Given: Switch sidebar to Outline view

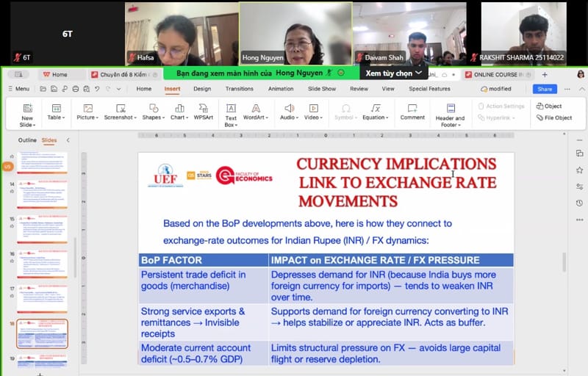Looking at the screenshot, I should tap(27, 140).
